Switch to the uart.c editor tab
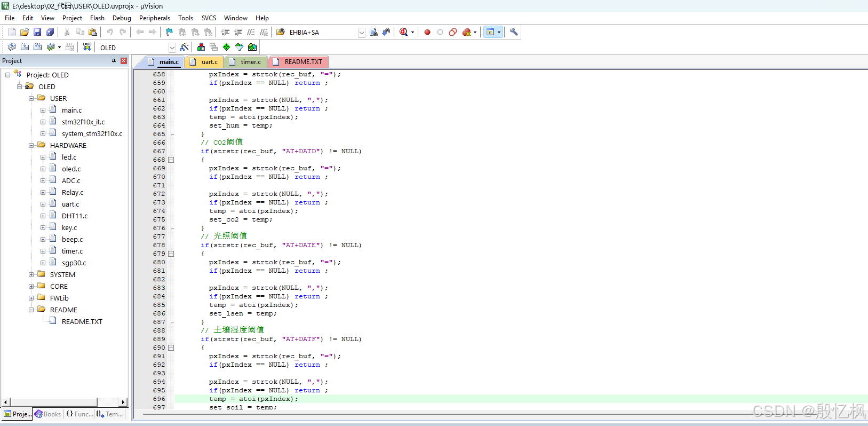Viewport: 868px width, 426px height. (x=204, y=62)
